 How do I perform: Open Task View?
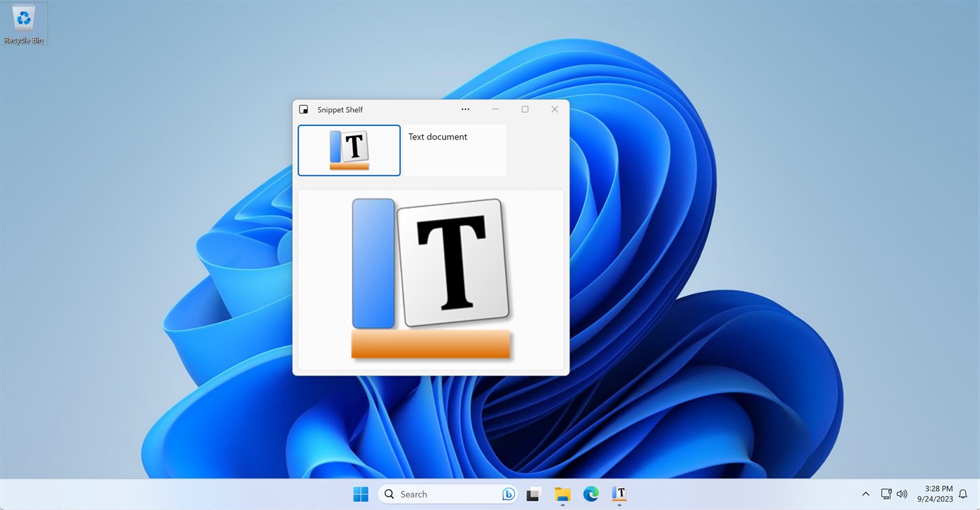(534, 494)
